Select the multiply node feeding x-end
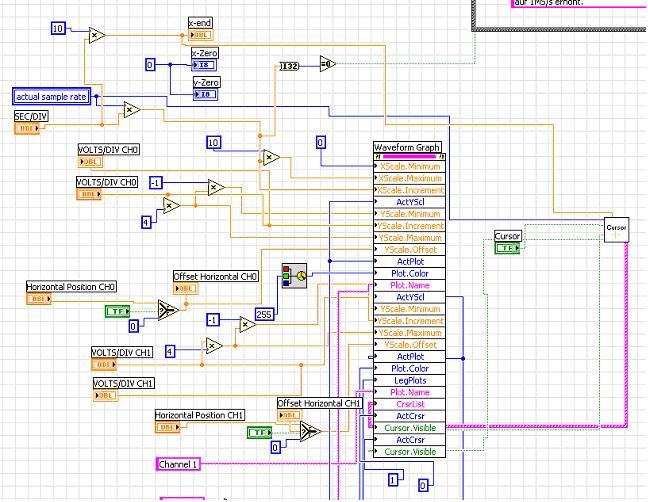The width and height of the screenshot is (648, 502). [x=97, y=36]
